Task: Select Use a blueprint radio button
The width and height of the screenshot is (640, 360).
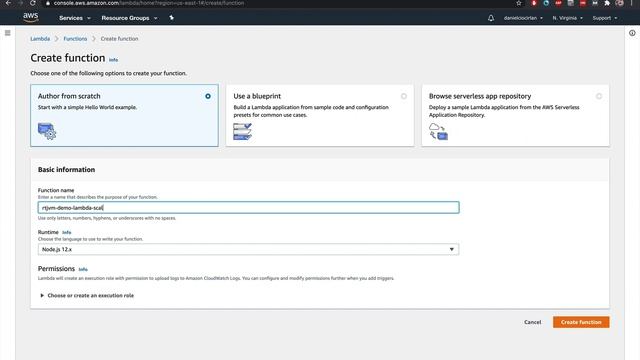Action: click(x=404, y=96)
